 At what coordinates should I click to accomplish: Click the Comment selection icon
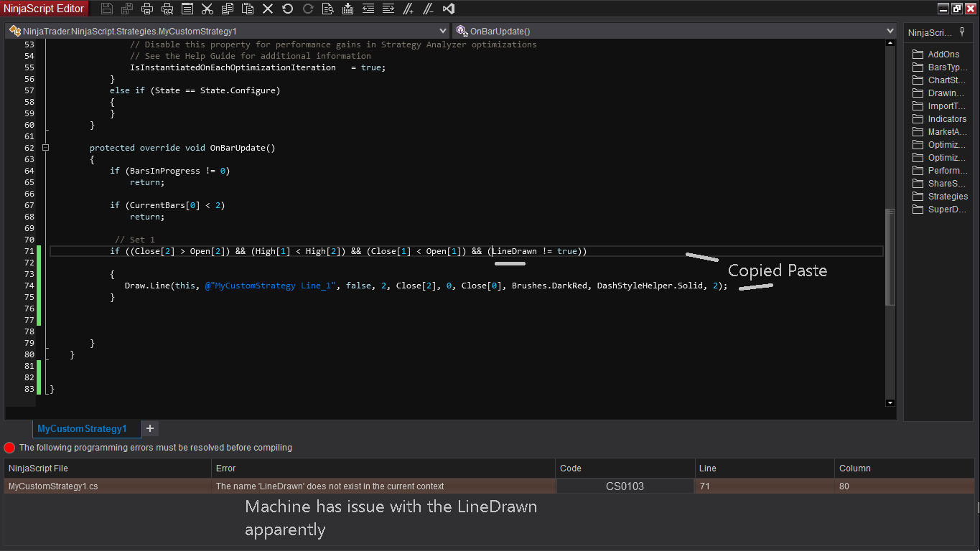[409, 9]
